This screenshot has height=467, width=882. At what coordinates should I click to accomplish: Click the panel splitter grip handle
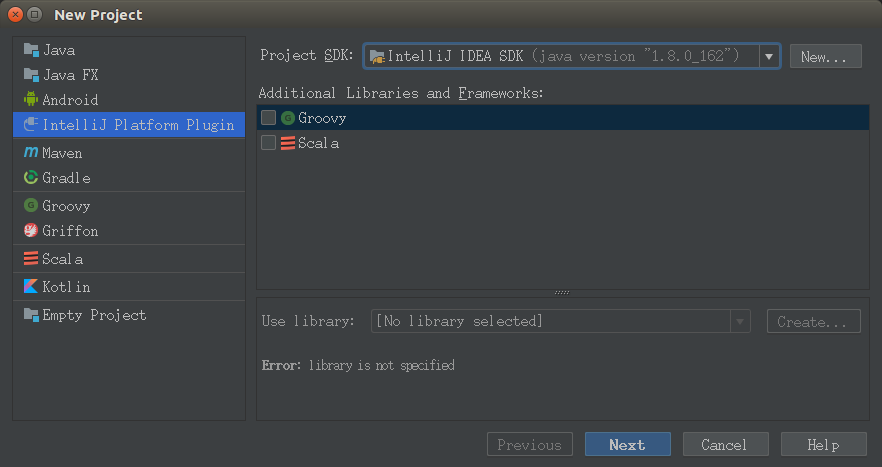pos(562,293)
